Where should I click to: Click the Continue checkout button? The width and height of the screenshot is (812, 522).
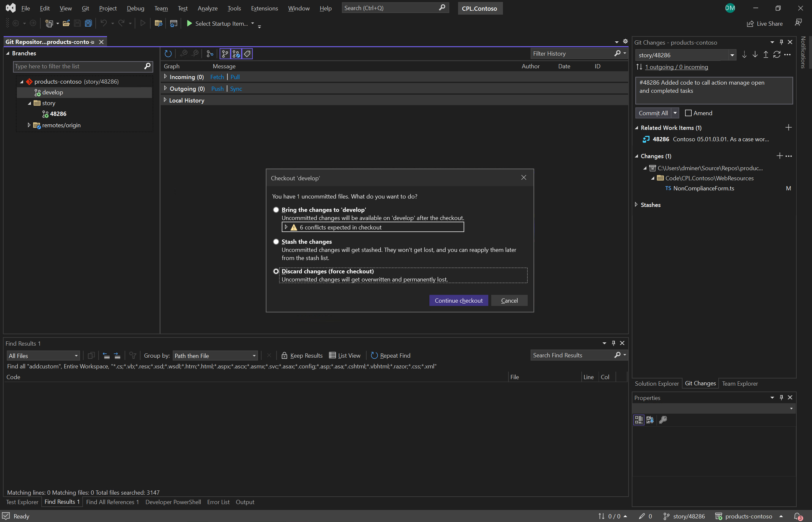coord(458,300)
